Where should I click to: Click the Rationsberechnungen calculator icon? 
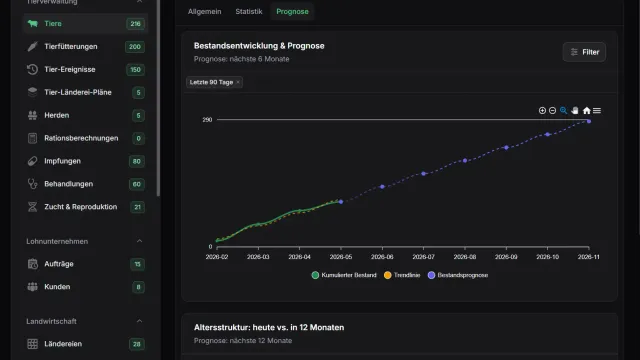(x=32, y=138)
